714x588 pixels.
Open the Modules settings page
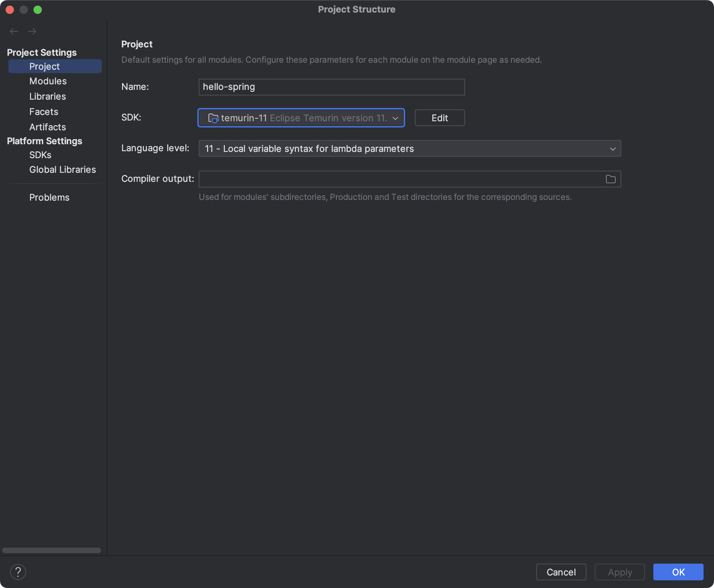point(48,81)
